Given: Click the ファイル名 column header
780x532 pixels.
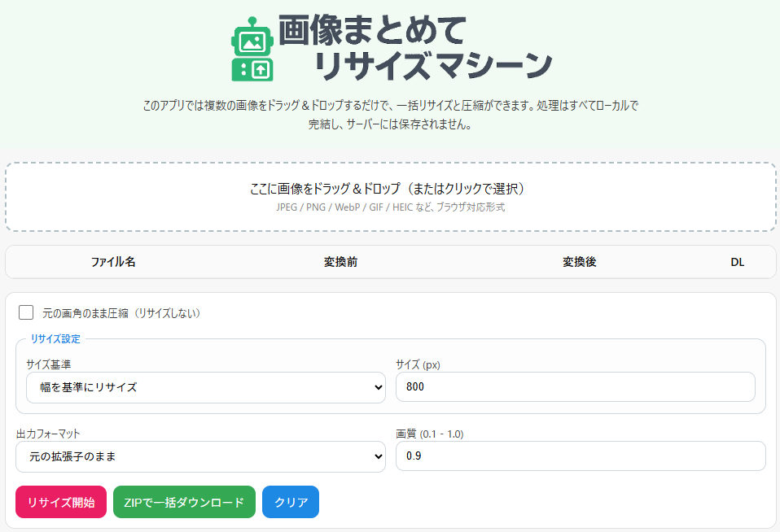Looking at the screenshot, I should 113,262.
